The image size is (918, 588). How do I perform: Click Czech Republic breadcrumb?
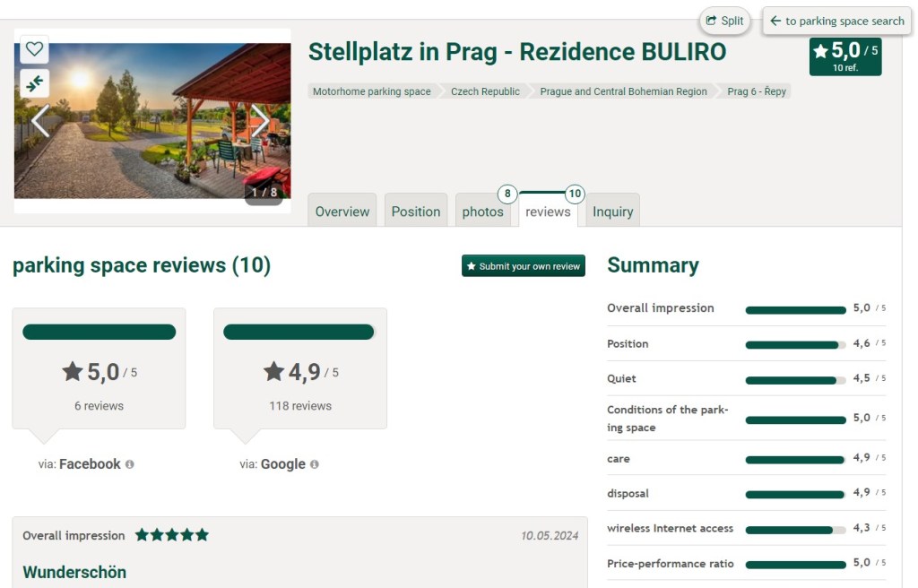click(x=485, y=91)
